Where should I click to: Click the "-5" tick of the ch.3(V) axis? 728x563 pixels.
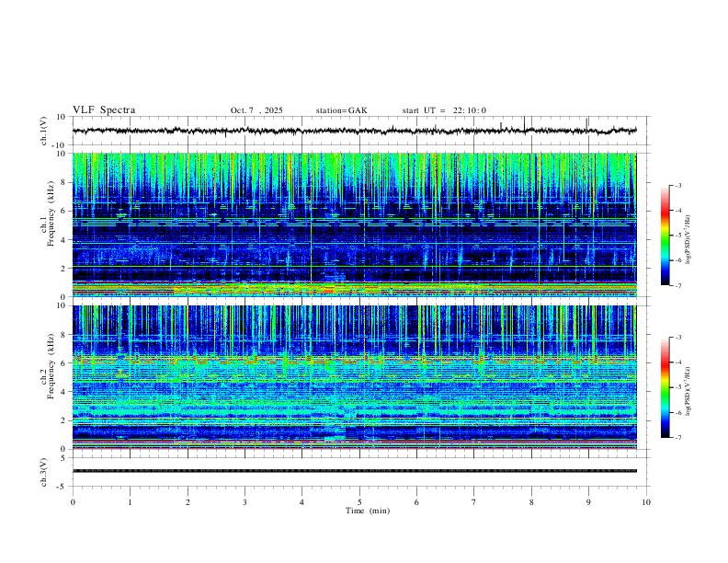pyautogui.click(x=62, y=487)
